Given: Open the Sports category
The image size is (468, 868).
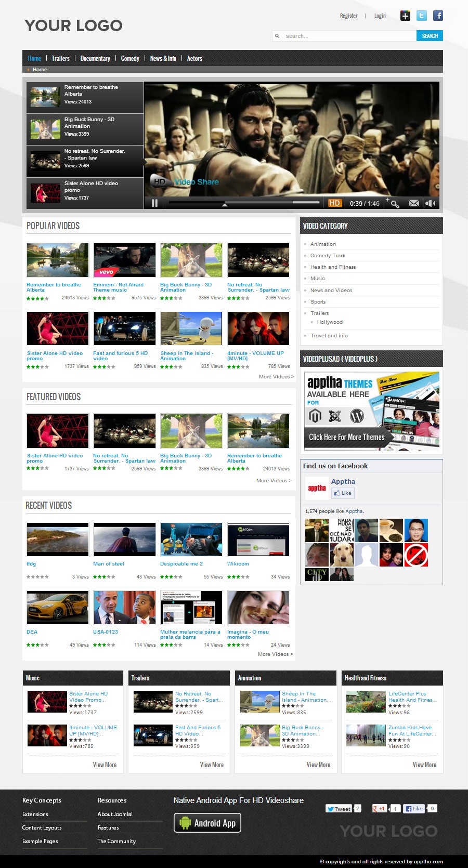Looking at the screenshot, I should coord(318,301).
